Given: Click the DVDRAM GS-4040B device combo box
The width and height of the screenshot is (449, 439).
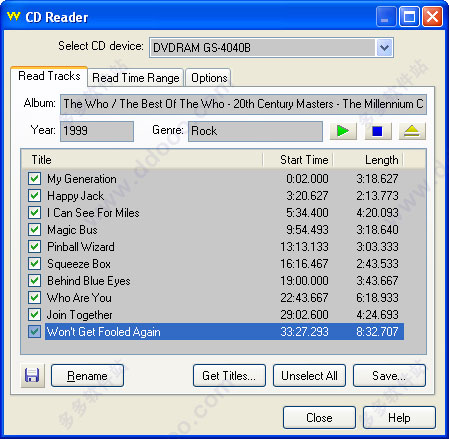Looking at the screenshot, I should coord(271,48).
